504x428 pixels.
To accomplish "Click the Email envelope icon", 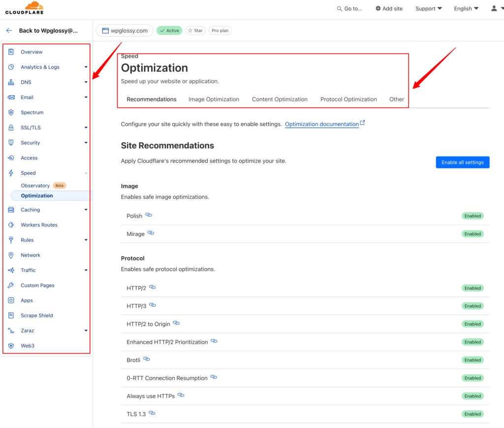I will click(x=11, y=97).
